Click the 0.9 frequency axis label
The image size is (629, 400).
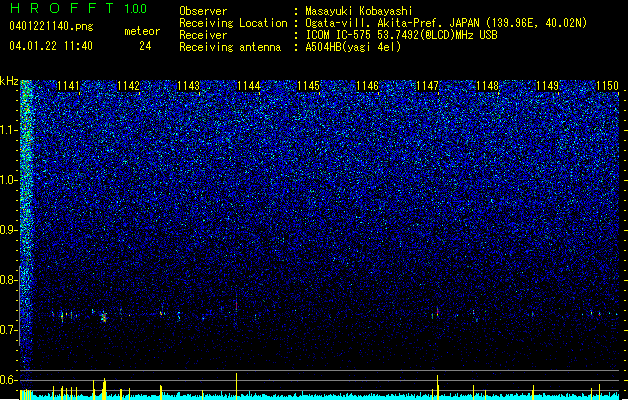click(x=9, y=230)
